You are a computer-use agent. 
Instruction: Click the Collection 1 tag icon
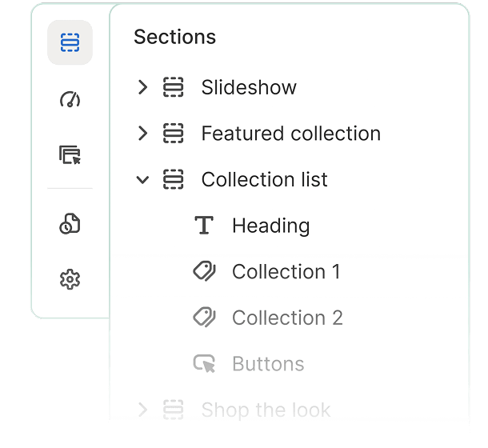tap(205, 272)
